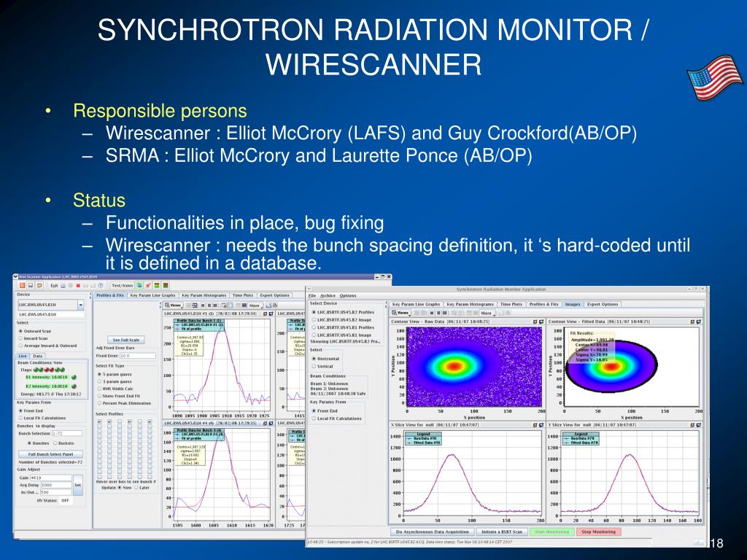Open the Views dropdown in Wire Scanner

[x=174, y=306]
